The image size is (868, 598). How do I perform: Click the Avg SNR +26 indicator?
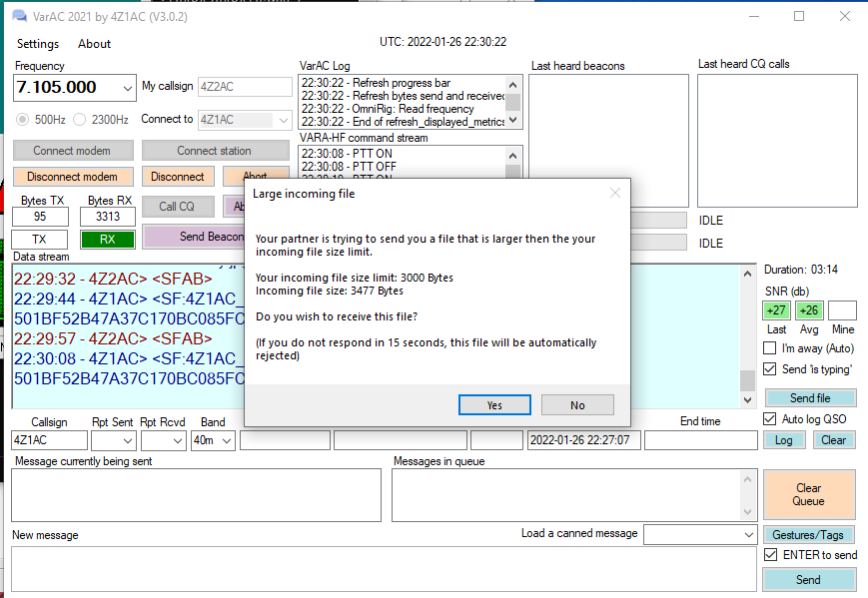pos(809,310)
